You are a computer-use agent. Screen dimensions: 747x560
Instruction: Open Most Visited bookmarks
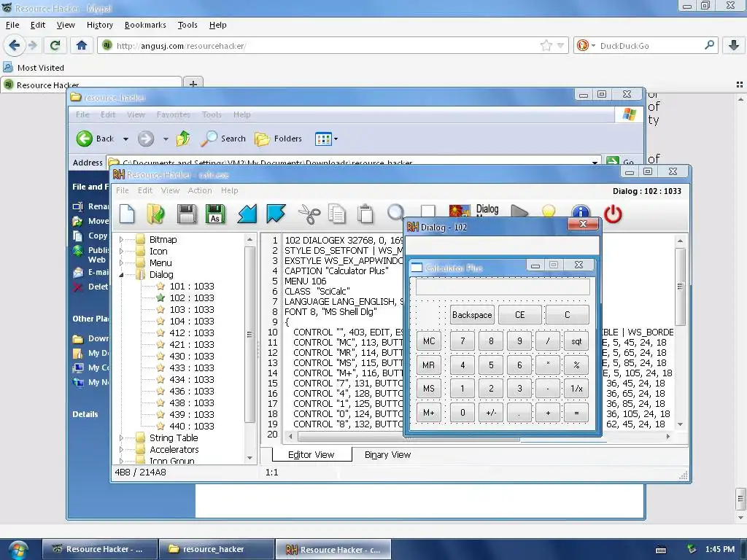click(x=34, y=68)
